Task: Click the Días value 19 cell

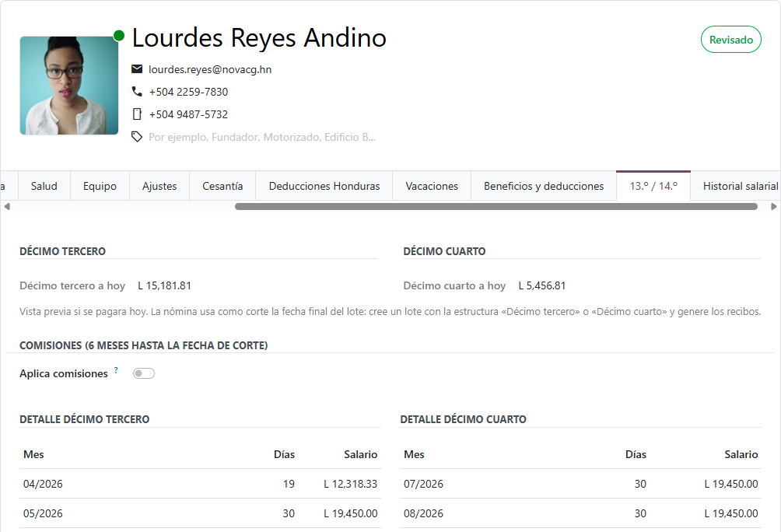Action: pos(289,484)
